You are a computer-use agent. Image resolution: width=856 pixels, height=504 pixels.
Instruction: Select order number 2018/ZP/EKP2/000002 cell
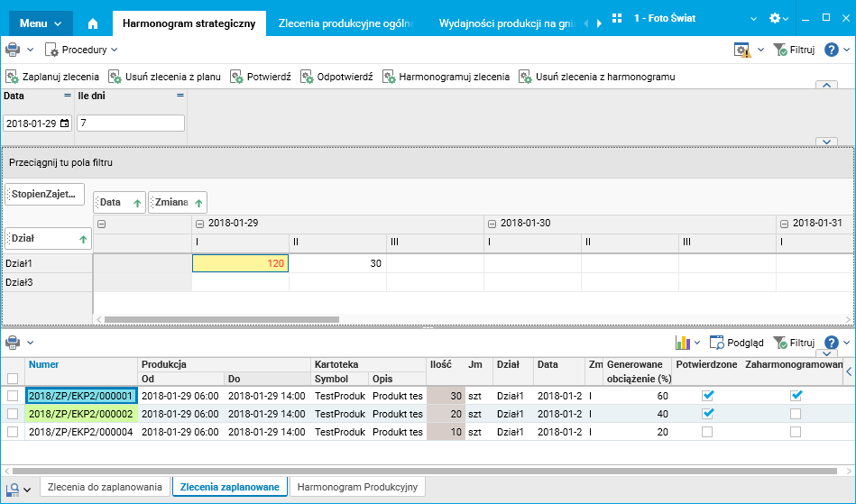click(81, 414)
